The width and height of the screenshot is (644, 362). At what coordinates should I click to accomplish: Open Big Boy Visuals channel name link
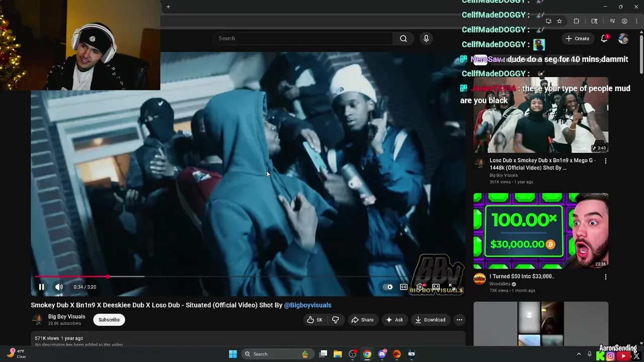tap(66, 317)
